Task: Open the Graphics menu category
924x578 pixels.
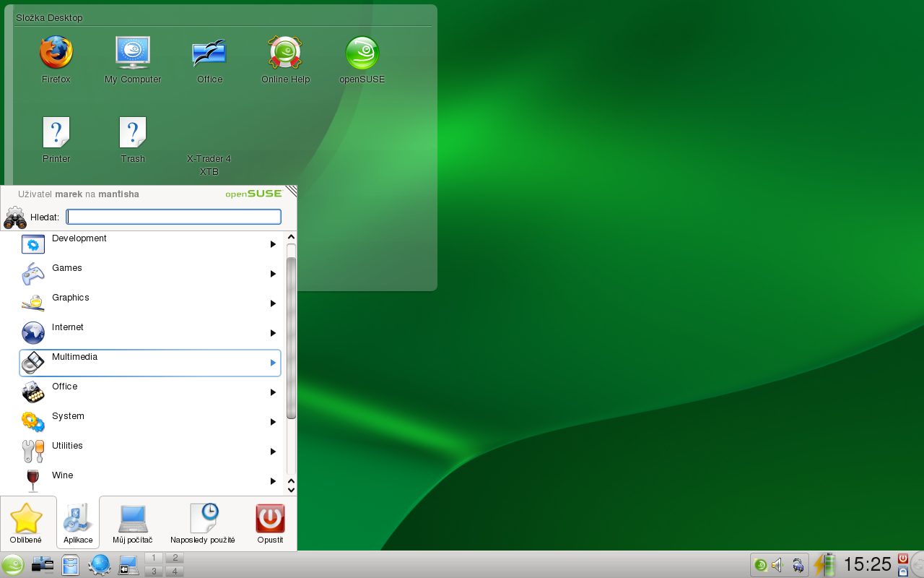Action: click(150, 303)
